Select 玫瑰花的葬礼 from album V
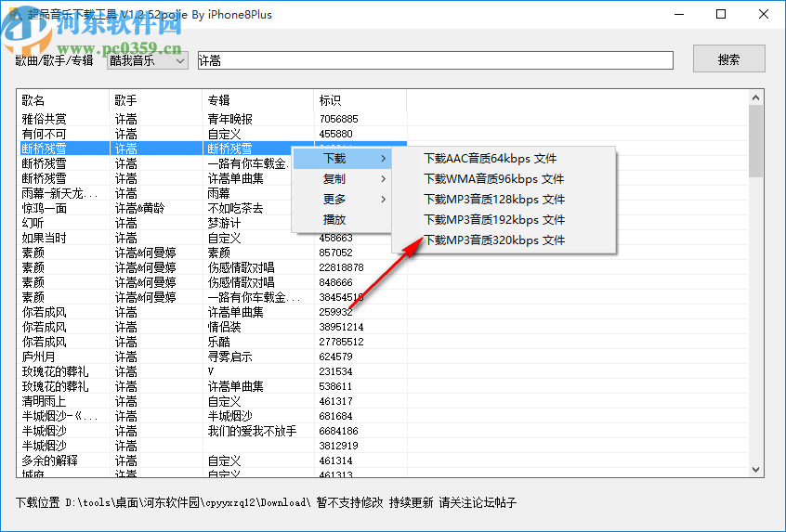The image size is (786, 532). (212, 371)
